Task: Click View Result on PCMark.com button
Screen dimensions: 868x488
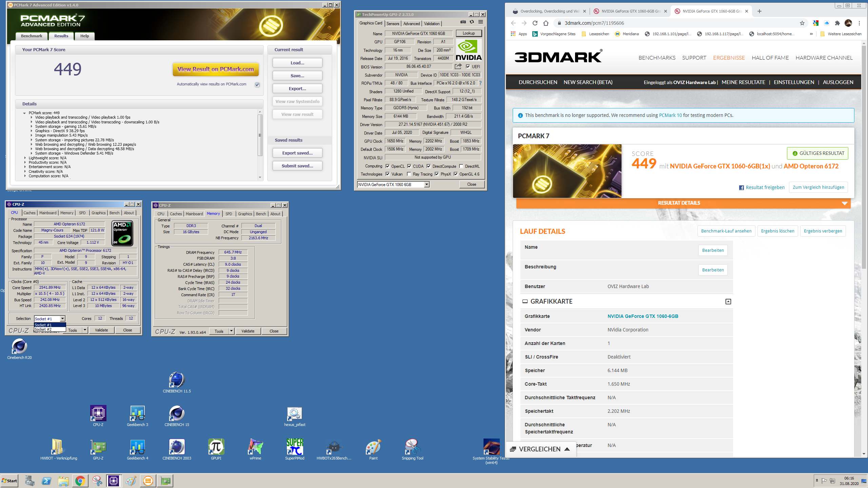Action: tap(216, 69)
